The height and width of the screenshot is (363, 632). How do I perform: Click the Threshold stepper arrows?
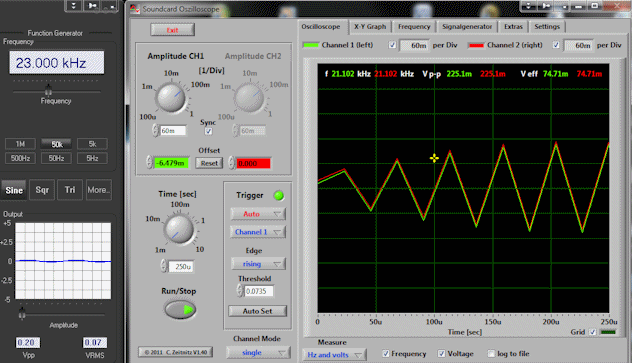tap(240, 290)
